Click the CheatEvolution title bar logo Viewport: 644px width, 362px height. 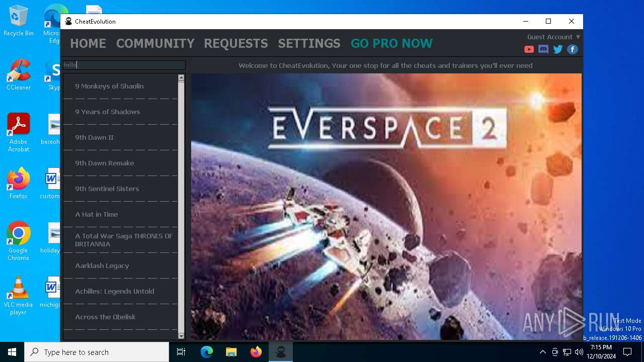69,21
